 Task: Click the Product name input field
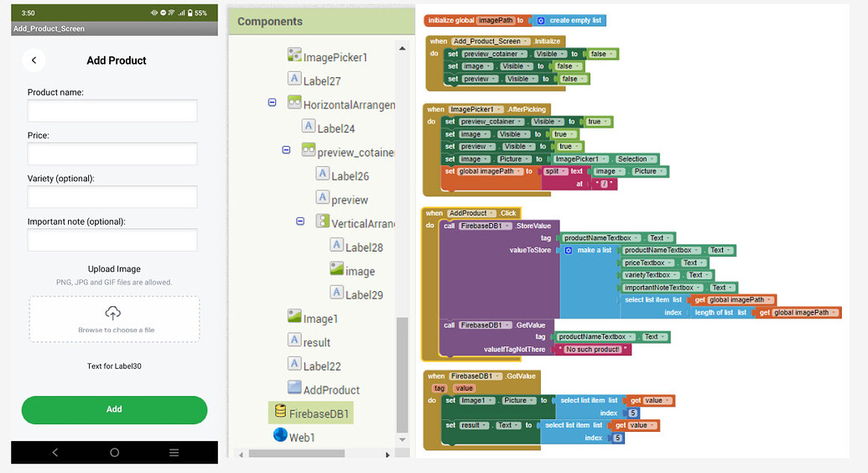[112, 111]
